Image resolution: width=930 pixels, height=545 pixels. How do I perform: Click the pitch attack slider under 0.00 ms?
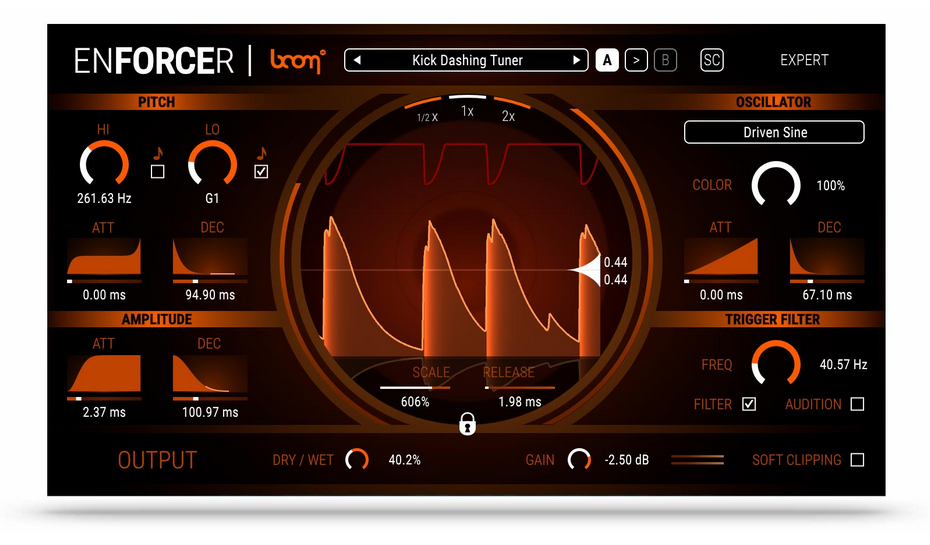click(104, 281)
